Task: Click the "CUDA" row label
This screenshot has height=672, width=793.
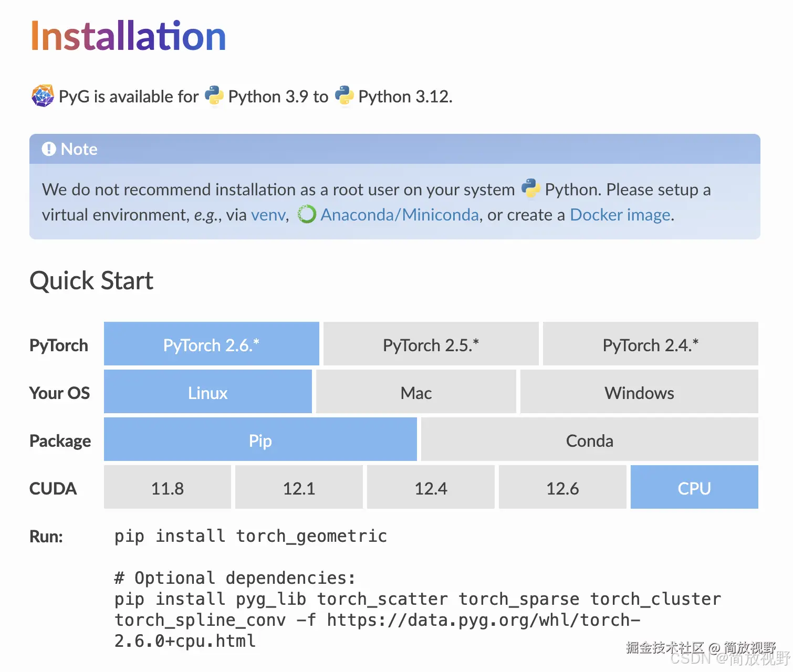Action: coord(53,488)
